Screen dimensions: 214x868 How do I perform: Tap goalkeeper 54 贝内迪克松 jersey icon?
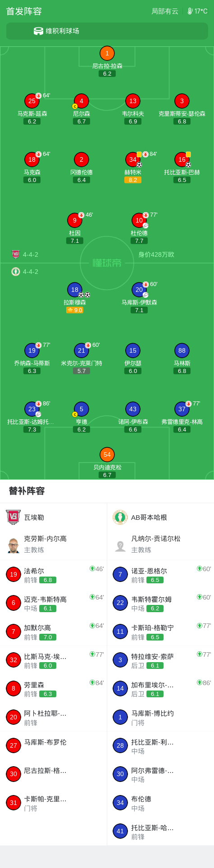107,454
